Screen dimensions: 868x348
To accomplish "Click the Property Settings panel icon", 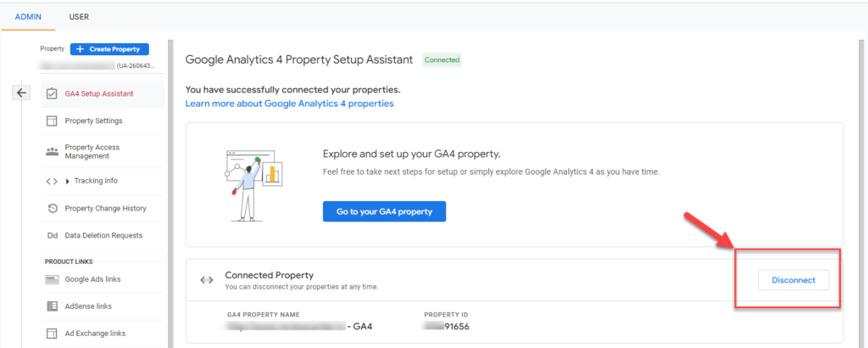I will [52, 121].
